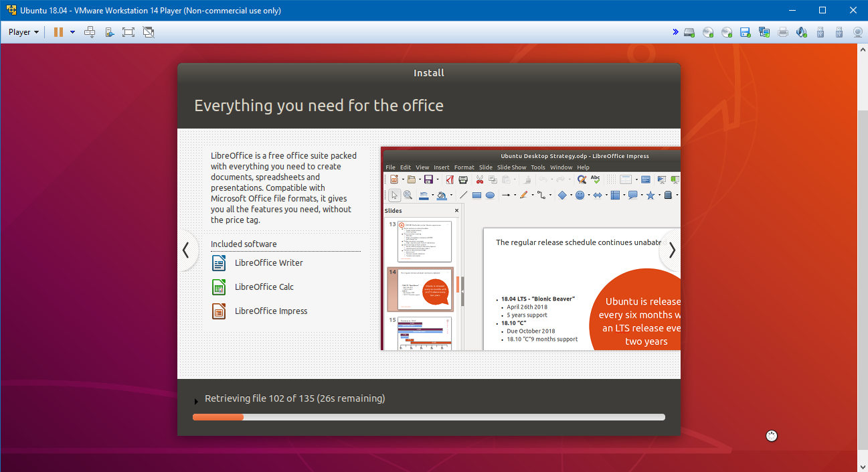
Task: Click the hard disk device icon
Action: coord(689,32)
